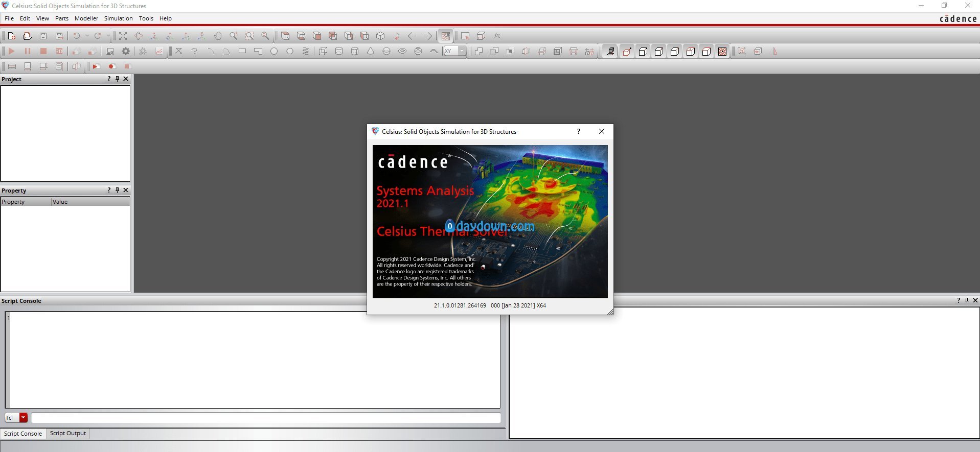Click the Zoom in magnifier icon

234,36
